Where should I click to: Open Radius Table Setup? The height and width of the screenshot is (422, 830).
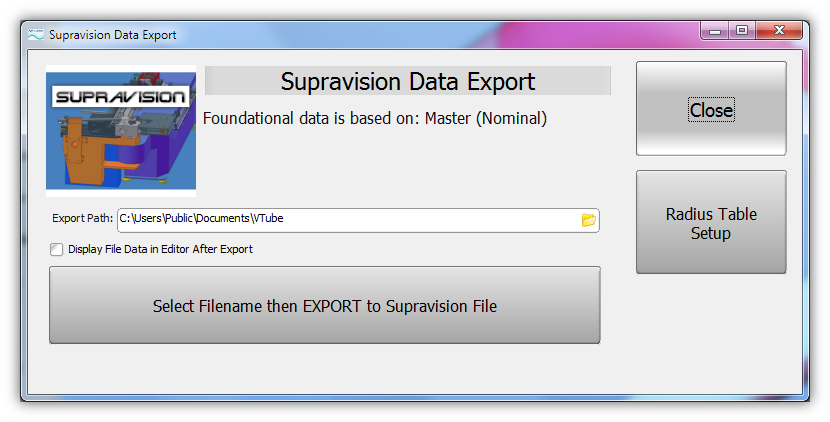pyautogui.click(x=711, y=223)
